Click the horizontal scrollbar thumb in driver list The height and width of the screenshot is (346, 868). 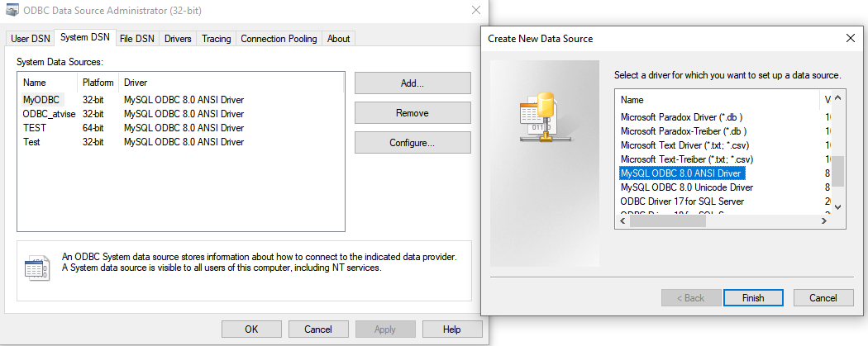pos(668,221)
